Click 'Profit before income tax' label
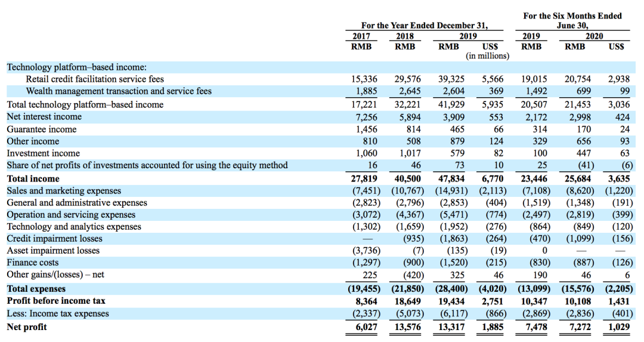This screenshot has height=342, width=644. [56, 300]
